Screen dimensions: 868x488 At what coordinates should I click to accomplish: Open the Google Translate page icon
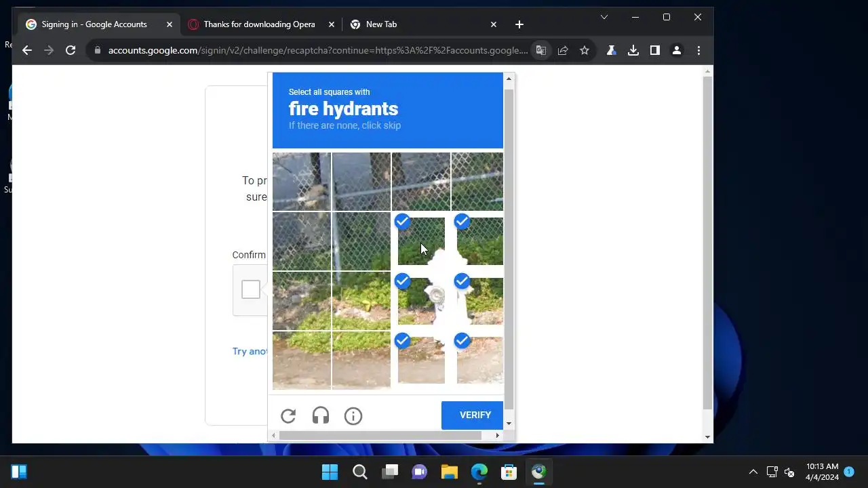tap(541, 50)
